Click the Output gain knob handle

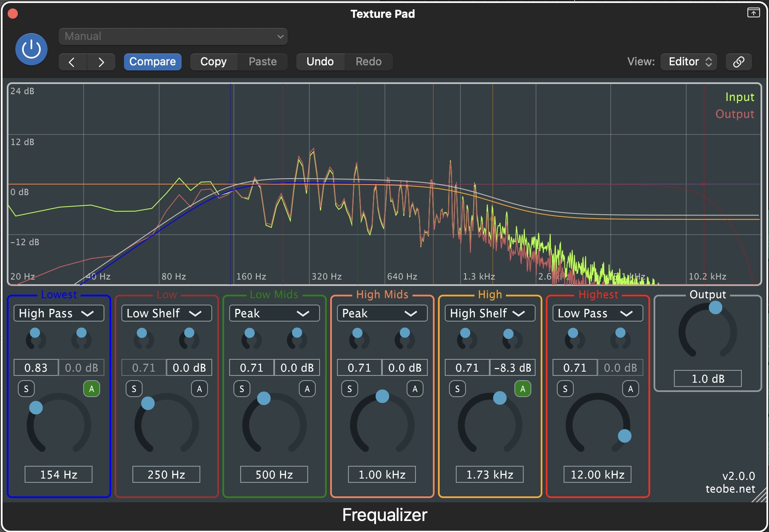716,308
